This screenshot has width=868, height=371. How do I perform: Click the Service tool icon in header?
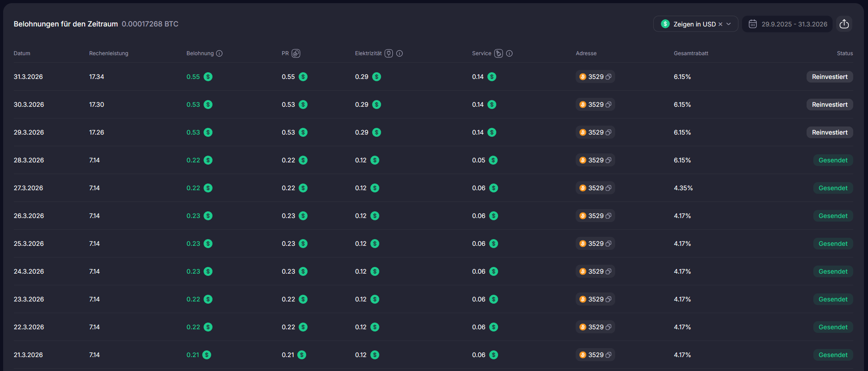(x=498, y=53)
